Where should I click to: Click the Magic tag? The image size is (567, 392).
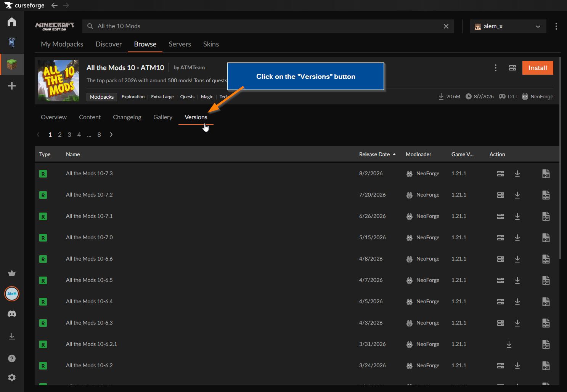(207, 97)
